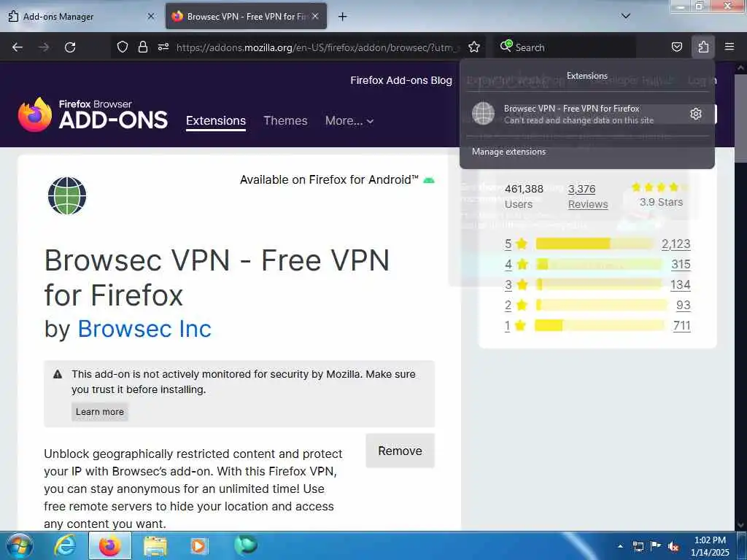
Task: Open the 93 two-star review count
Action: click(683, 306)
